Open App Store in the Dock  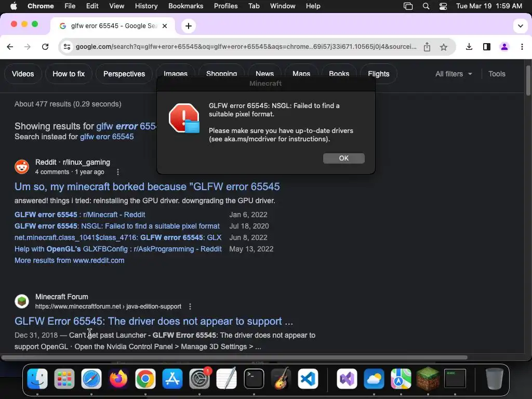[x=172, y=378]
